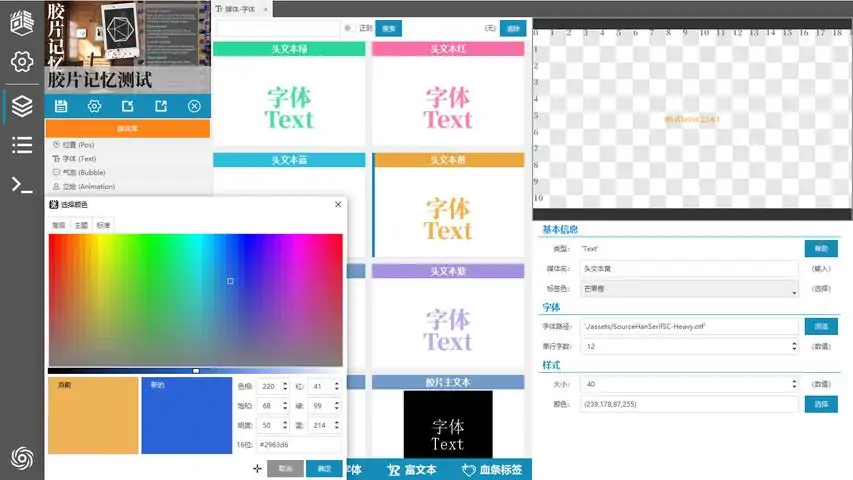Click the save icon in project toolbar
Viewport: 853px width, 480px height.
pos(61,106)
